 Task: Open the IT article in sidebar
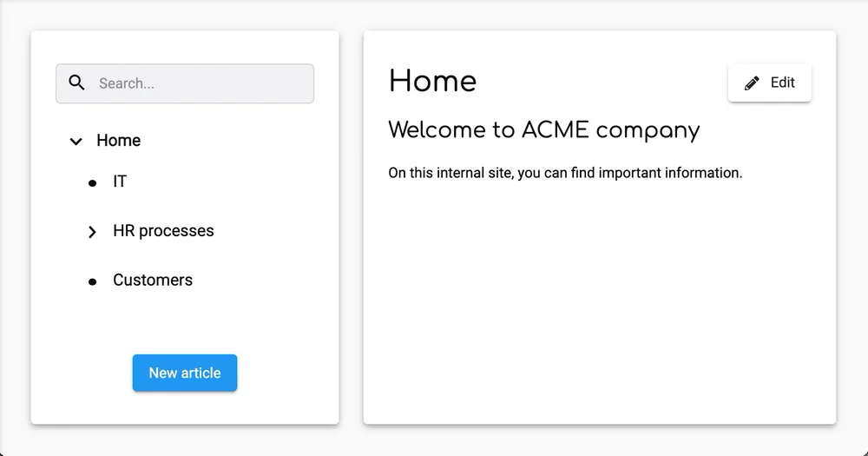[120, 182]
